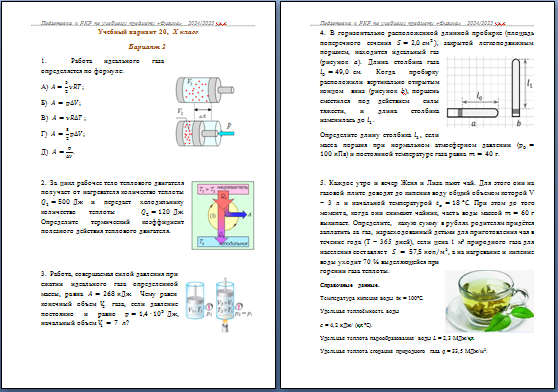The width and height of the screenshot is (558, 392).
Task: Click answer option Б) A = pΔV
Action: coord(61,103)
